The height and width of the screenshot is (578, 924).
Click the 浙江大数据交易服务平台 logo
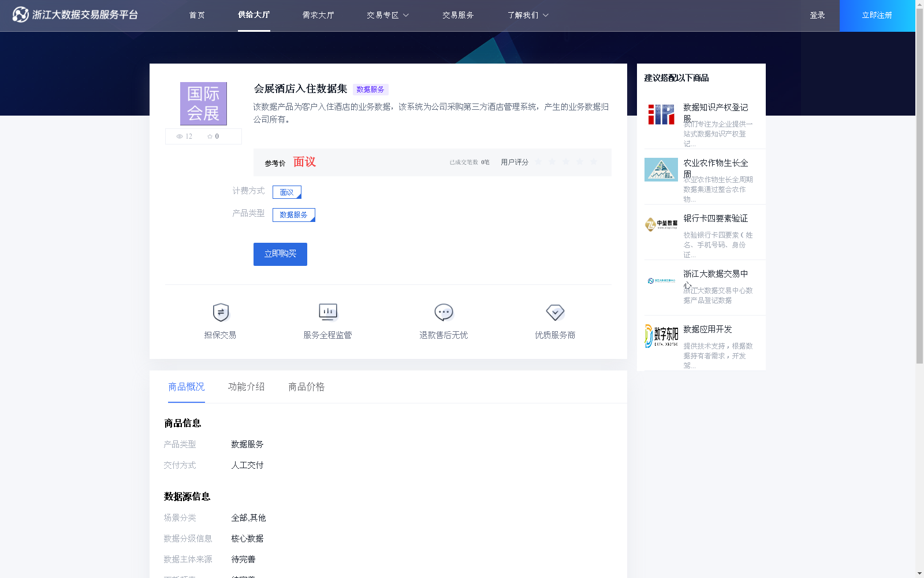[x=75, y=14]
